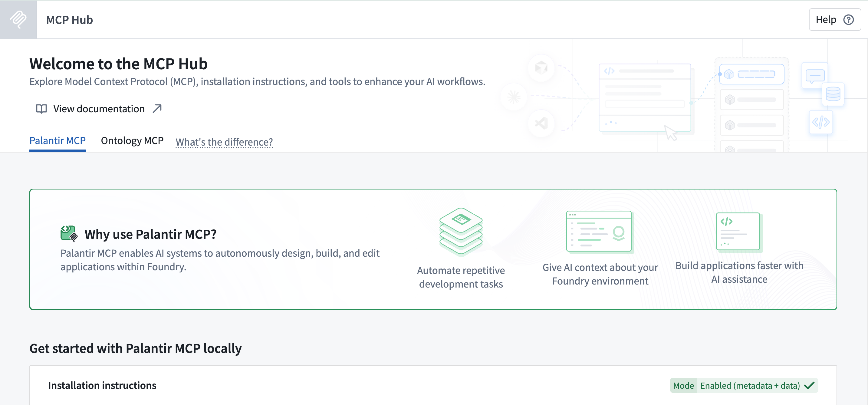This screenshot has width=868, height=405.
Task: Click the stacked layers Automate tasks icon
Action: [461, 232]
